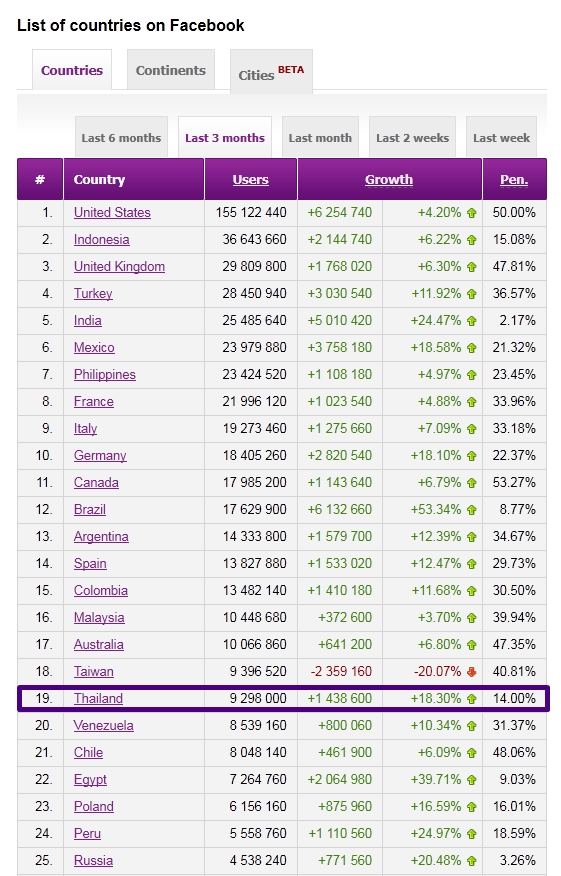
Task: Open the United States country link
Action: click(x=112, y=212)
